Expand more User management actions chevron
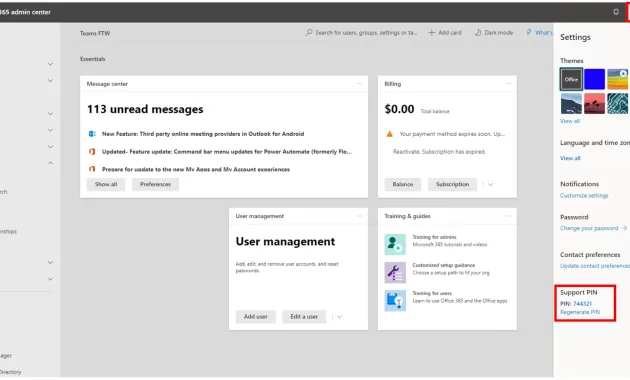 coord(340,317)
